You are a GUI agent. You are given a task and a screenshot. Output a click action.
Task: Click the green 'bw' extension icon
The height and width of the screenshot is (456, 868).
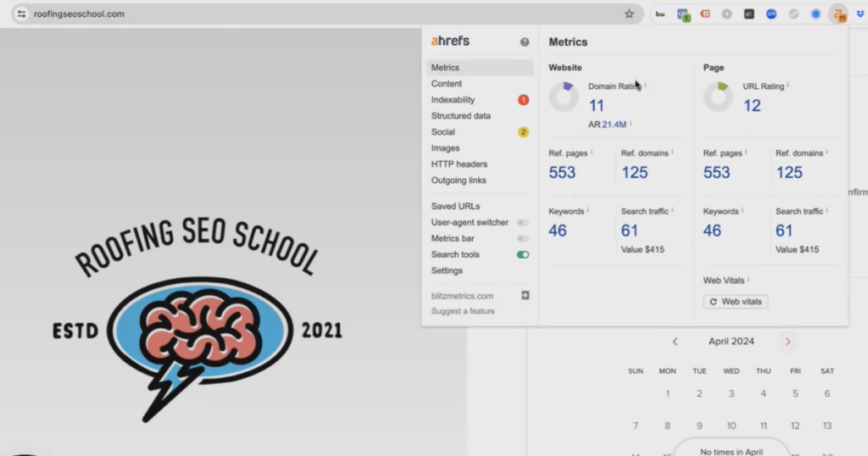click(x=659, y=14)
